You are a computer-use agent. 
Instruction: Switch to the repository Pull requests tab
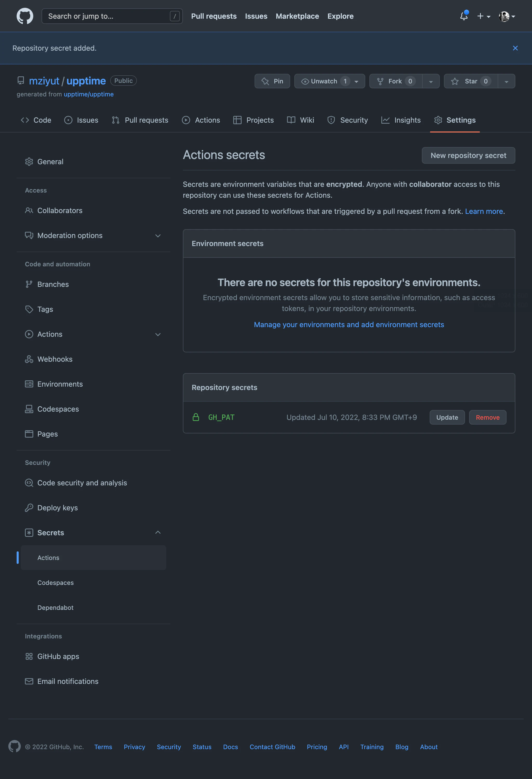click(x=140, y=120)
